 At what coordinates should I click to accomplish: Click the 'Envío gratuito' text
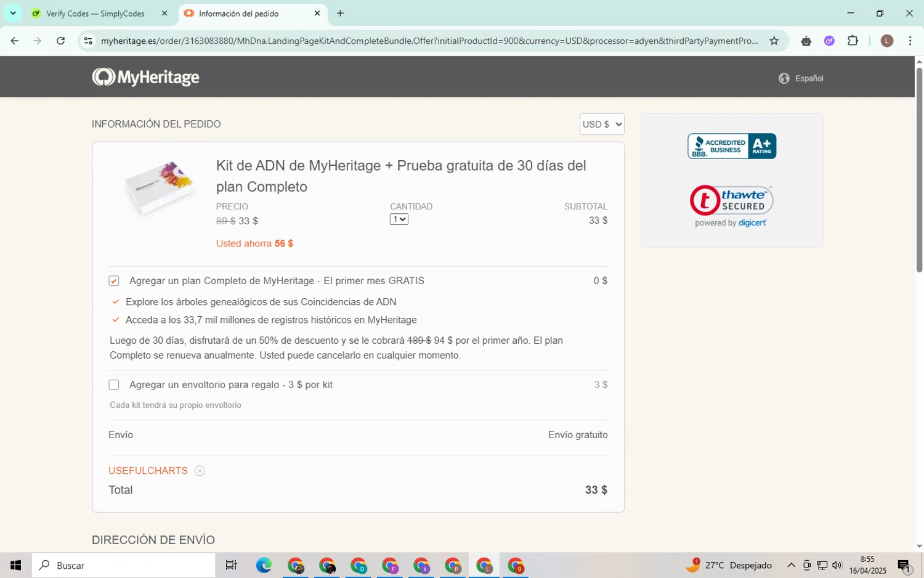click(578, 435)
